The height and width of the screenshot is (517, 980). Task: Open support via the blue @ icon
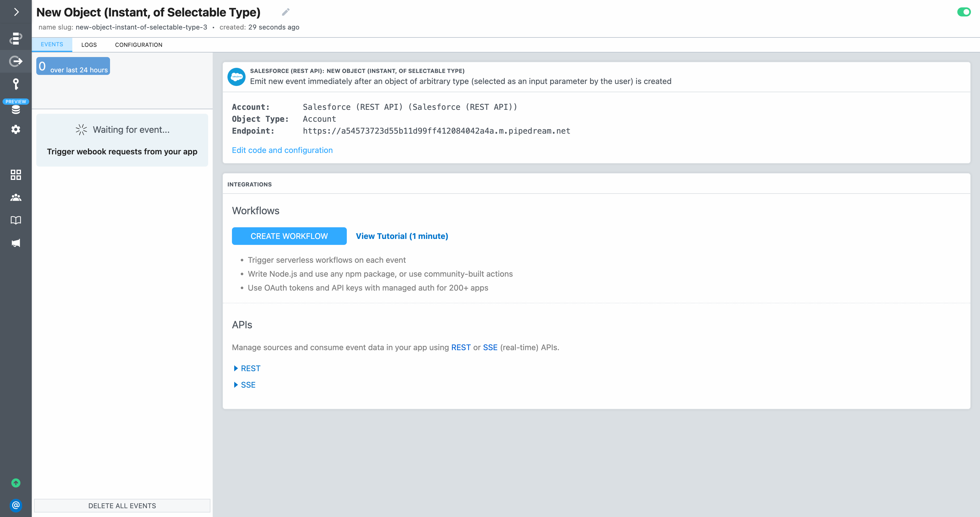(x=16, y=506)
